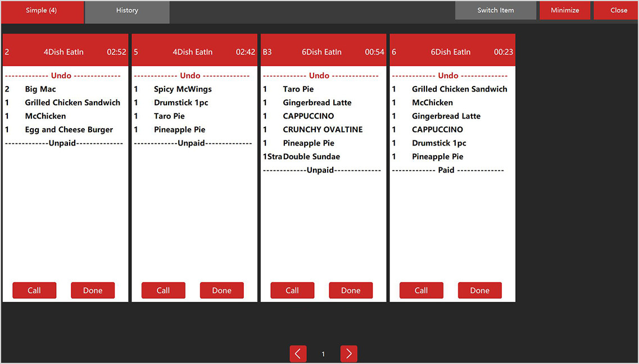The image size is (639, 364).
Task: Select Big Mac item in order 2
Action: coord(40,89)
